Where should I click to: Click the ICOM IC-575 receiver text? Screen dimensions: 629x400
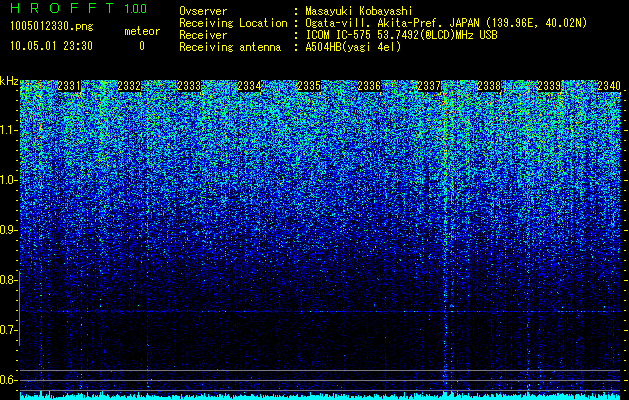tap(401, 35)
